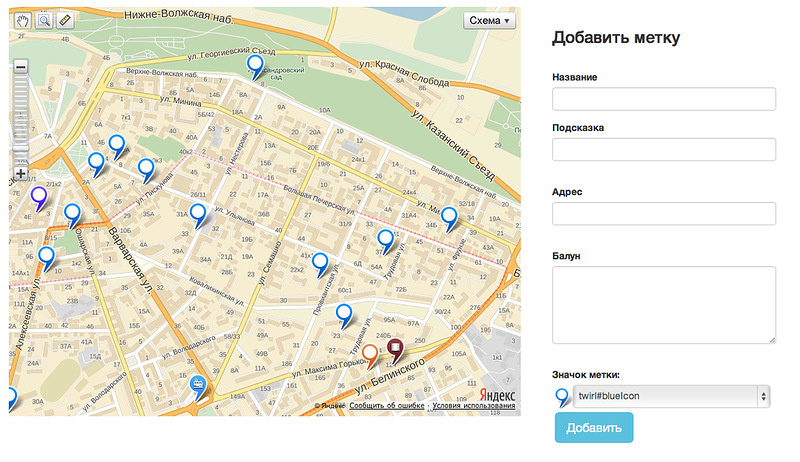The height and width of the screenshot is (462, 800).
Task: Click the blue marker next to building 4Б
Action: (x=117, y=146)
